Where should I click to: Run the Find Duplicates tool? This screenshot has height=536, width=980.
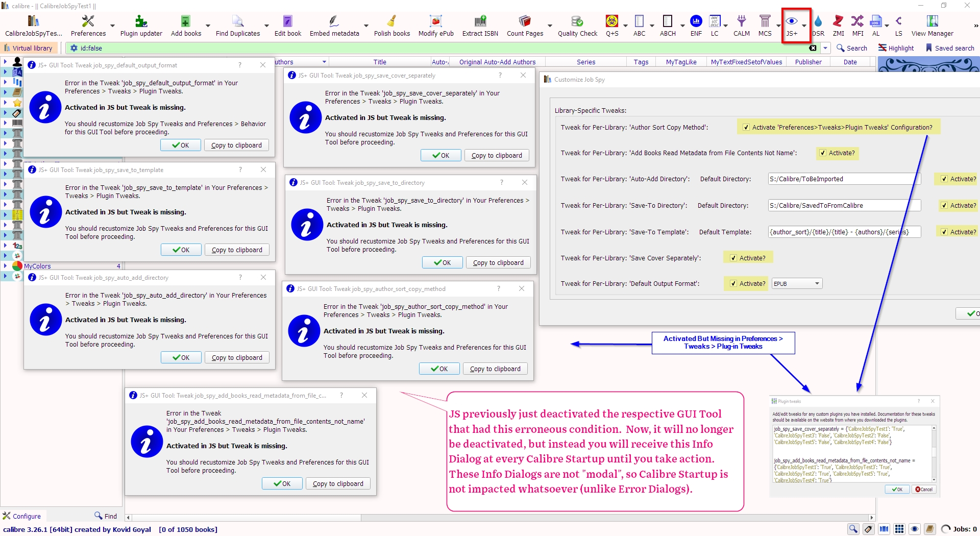(x=238, y=26)
